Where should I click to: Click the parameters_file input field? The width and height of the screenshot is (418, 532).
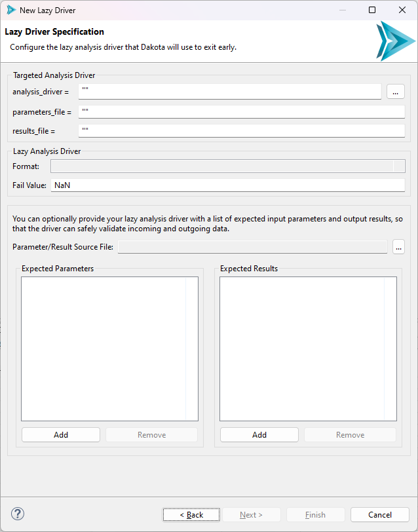[242, 111]
